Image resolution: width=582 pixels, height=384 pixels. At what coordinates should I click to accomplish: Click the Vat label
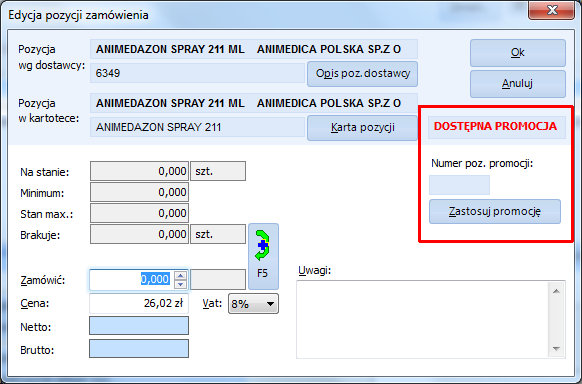point(212,303)
